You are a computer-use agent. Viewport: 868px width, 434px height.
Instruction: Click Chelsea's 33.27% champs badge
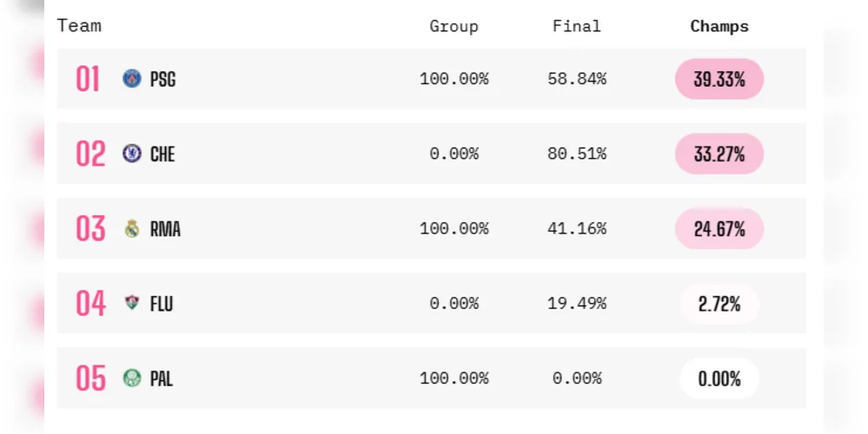click(x=719, y=154)
